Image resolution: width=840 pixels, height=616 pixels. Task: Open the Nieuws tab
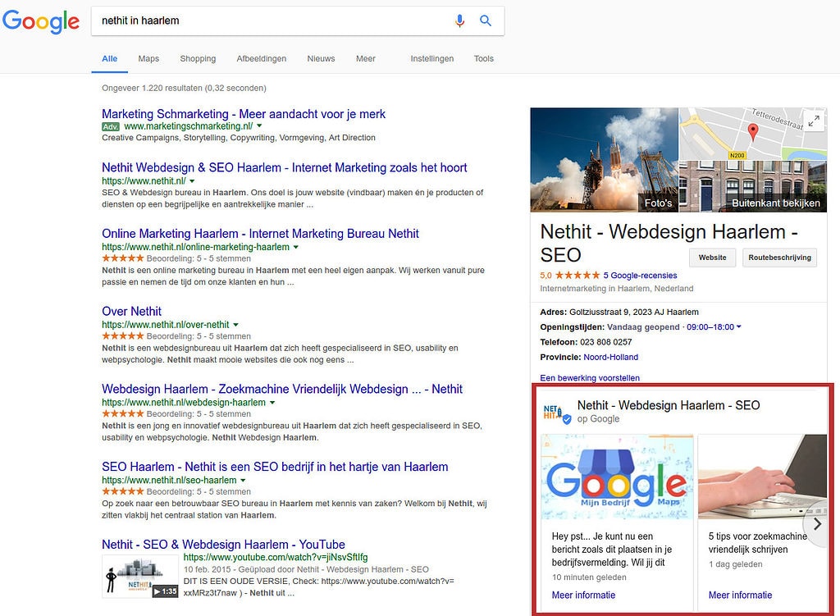(321, 58)
